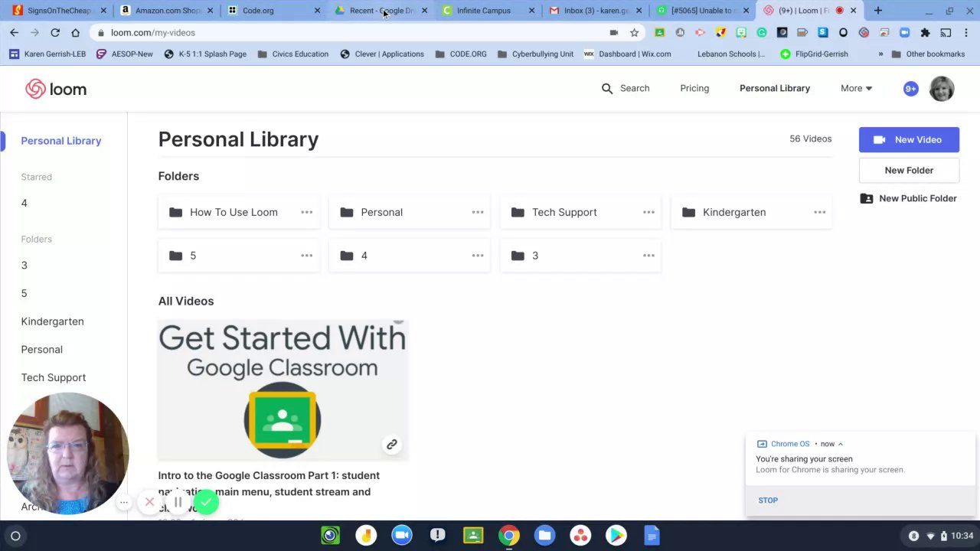
Task: Go back in browser history
Action: (14, 33)
